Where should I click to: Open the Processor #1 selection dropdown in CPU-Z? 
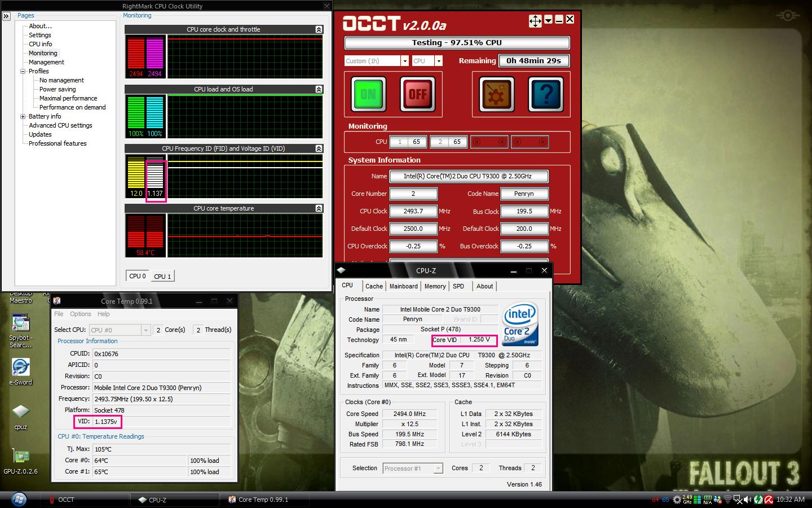[438, 468]
